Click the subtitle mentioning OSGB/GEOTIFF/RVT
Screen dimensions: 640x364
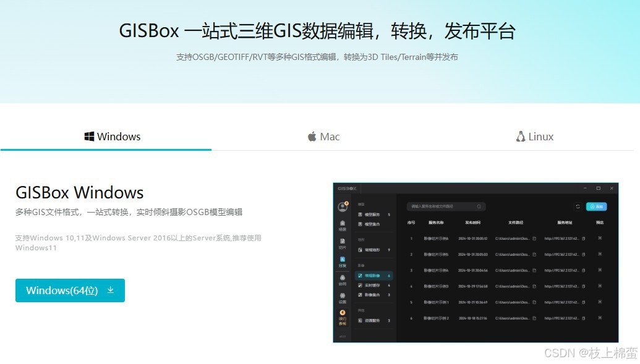(x=317, y=57)
